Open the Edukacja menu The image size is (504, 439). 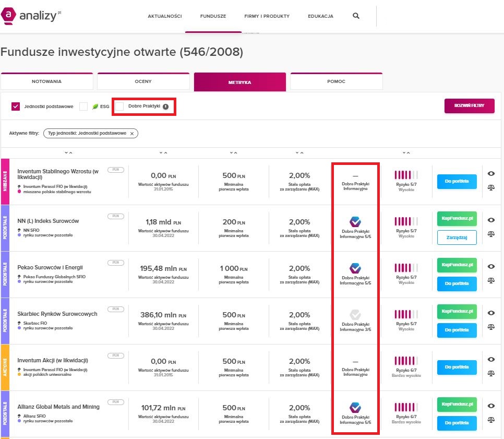320,16
